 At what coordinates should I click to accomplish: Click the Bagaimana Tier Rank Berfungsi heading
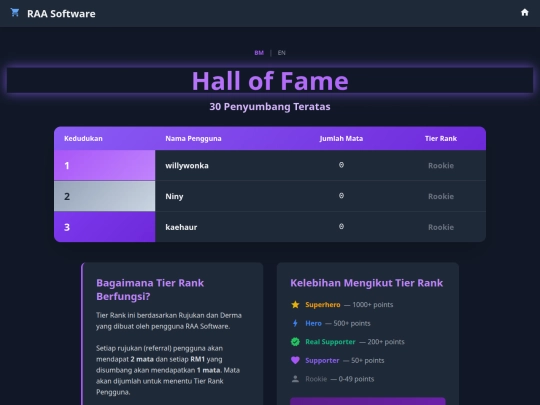coord(150,290)
